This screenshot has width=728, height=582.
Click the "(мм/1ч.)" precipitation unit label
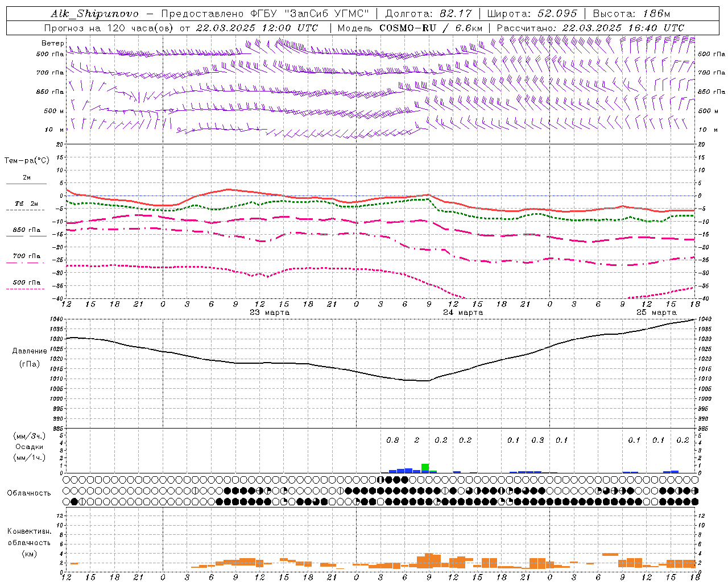(x=29, y=458)
